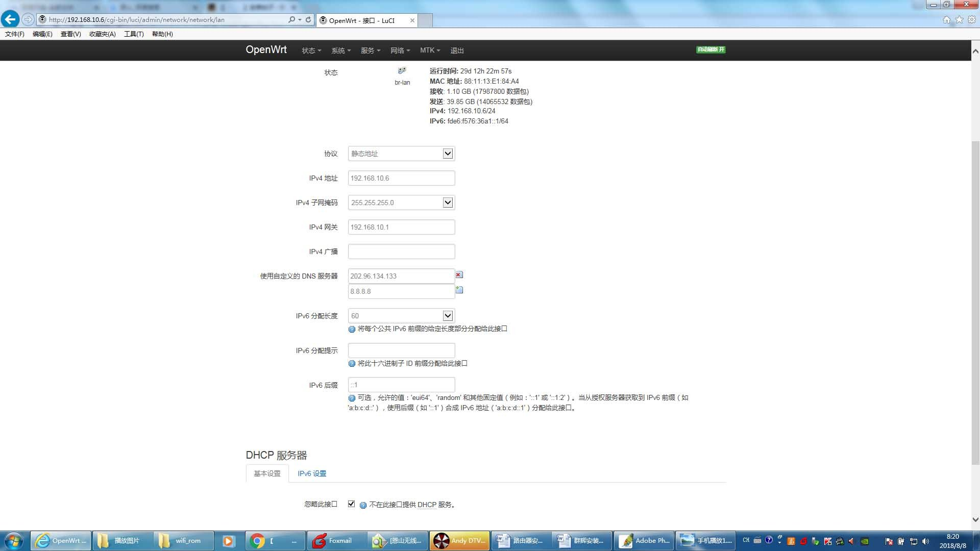The height and width of the screenshot is (551, 980).
Task: Click the speaker icon in system tray
Action: [926, 540]
